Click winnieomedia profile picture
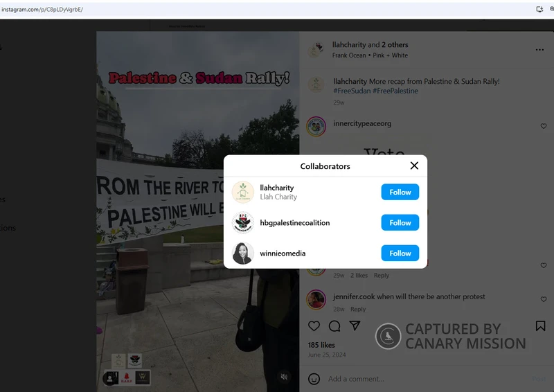 click(243, 253)
